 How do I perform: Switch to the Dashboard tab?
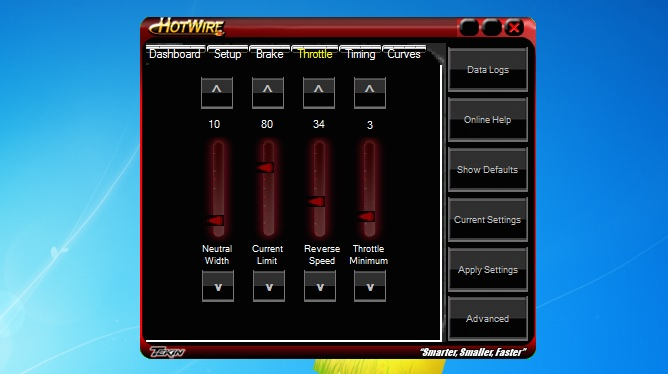pyautogui.click(x=175, y=54)
